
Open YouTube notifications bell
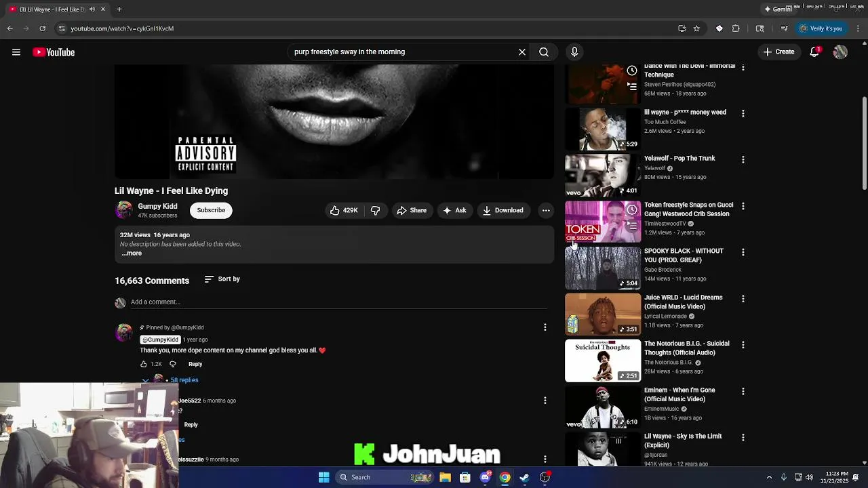815,52
